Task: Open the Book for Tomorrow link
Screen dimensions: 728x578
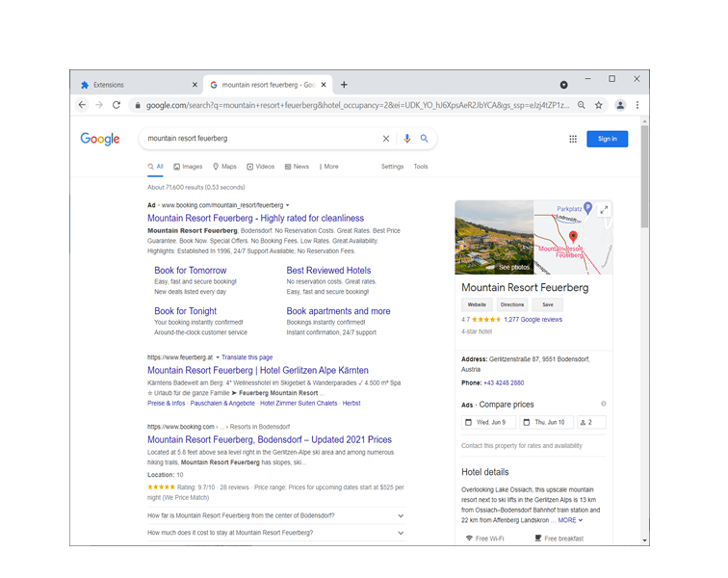Action: click(x=191, y=271)
